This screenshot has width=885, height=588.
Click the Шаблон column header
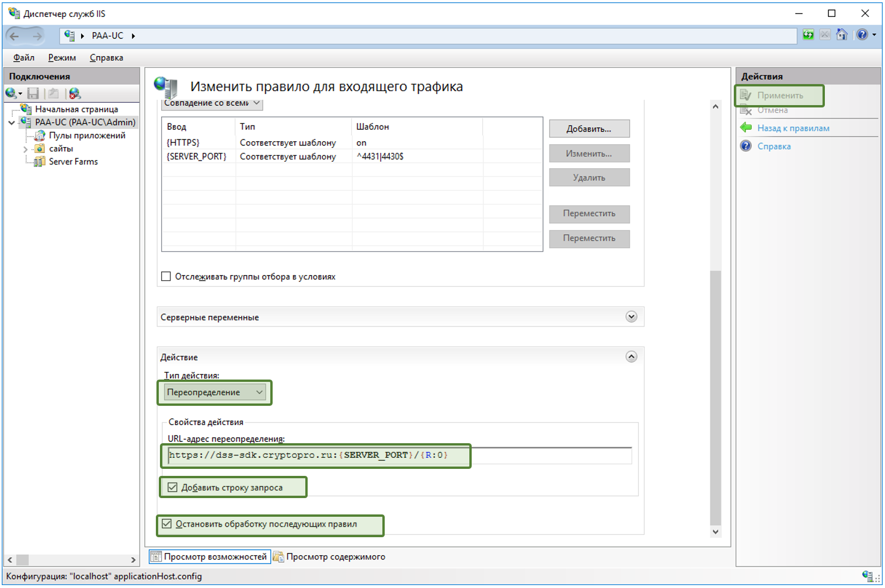(x=417, y=126)
